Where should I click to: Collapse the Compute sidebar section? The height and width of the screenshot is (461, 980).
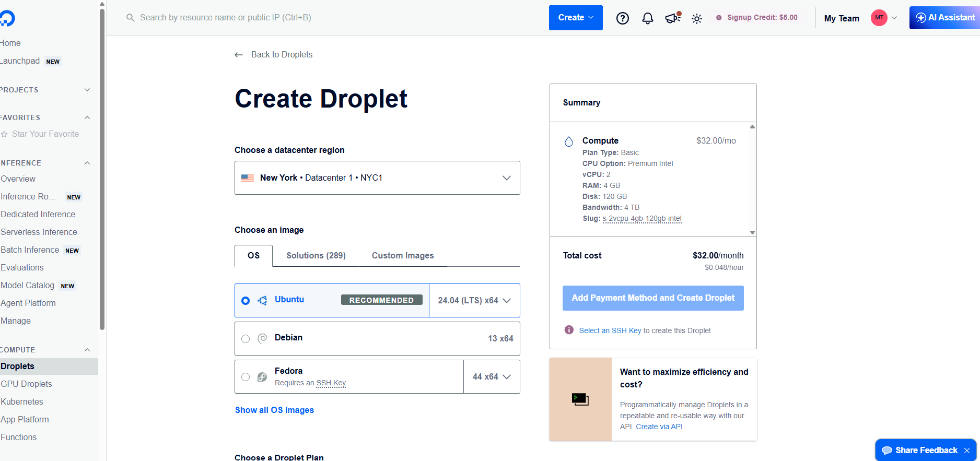[x=87, y=350]
